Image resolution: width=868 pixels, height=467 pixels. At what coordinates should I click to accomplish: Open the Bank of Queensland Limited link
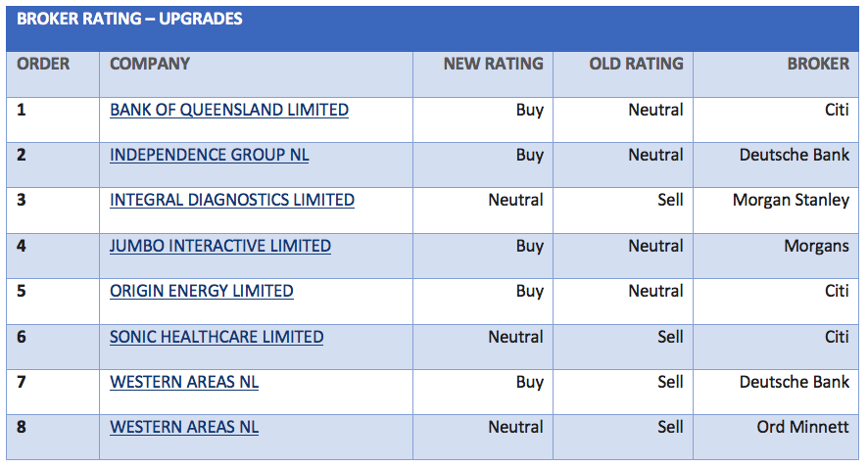pyautogui.click(x=228, y=110)
